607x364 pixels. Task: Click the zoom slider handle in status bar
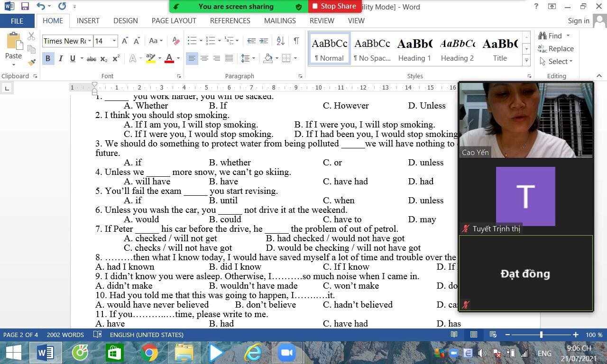point(541,335)
